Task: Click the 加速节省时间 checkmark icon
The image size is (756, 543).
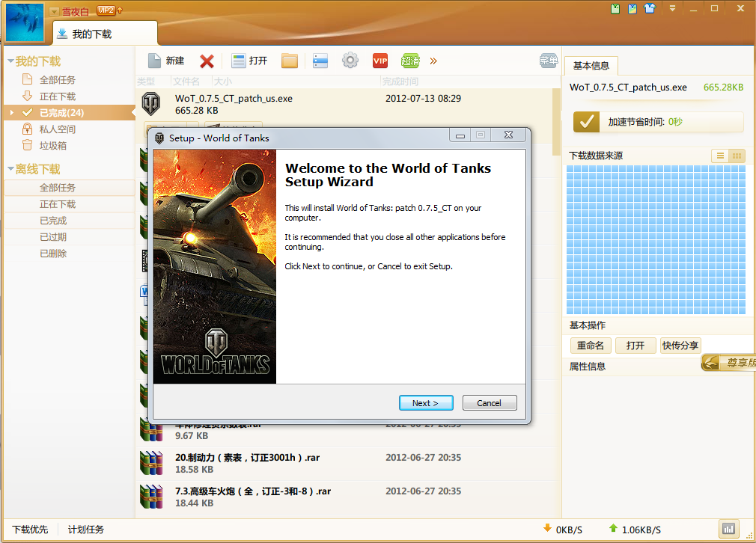Action: pos(586,122)
